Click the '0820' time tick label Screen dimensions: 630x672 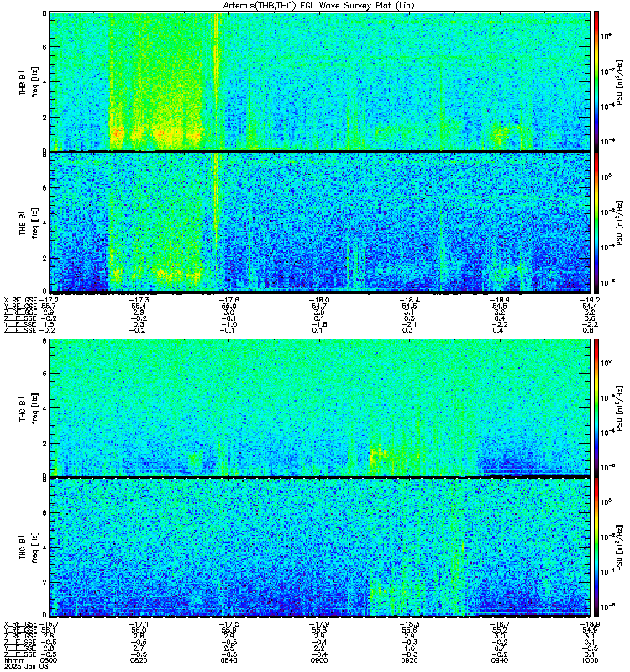(x=138, y=660)
